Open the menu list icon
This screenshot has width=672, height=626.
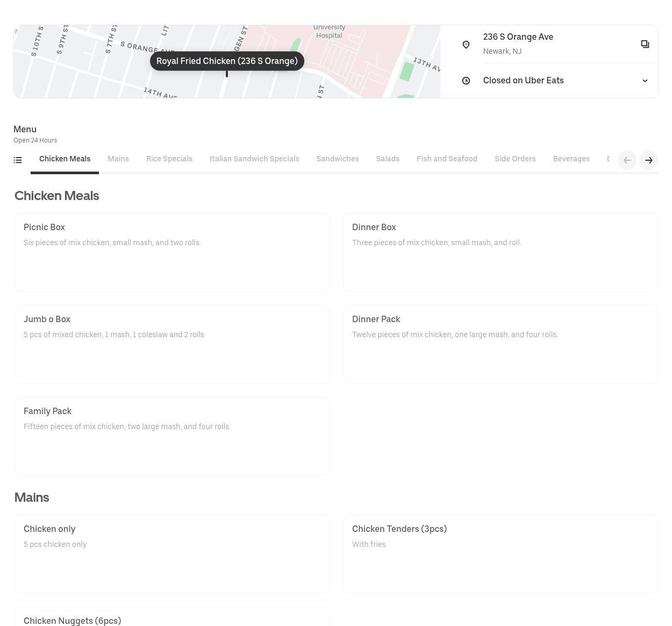pos(18,160)
